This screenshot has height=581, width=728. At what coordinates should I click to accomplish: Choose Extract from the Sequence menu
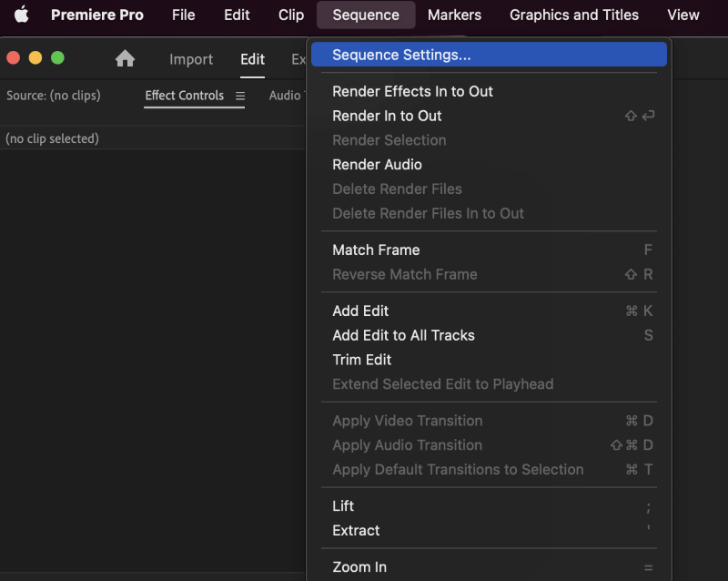[x=489, y=530]
